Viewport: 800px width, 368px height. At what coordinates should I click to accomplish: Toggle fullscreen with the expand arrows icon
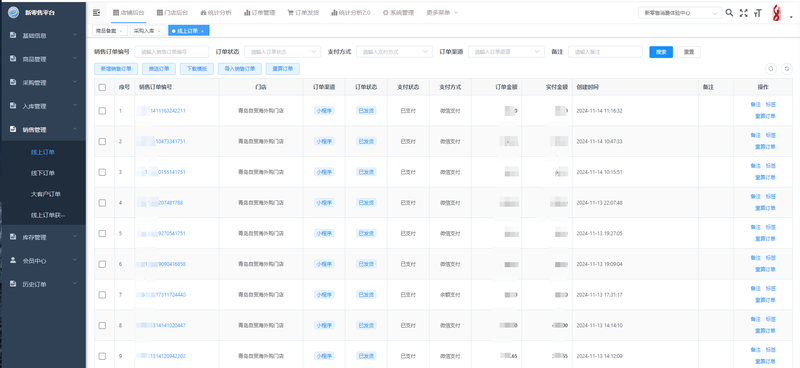pos(743,13)
